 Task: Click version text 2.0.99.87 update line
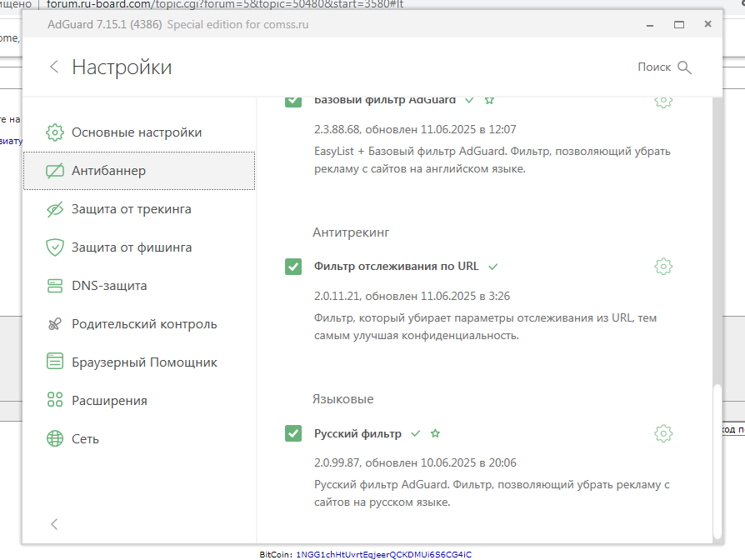pyautogui.click(x=415, y=462)
